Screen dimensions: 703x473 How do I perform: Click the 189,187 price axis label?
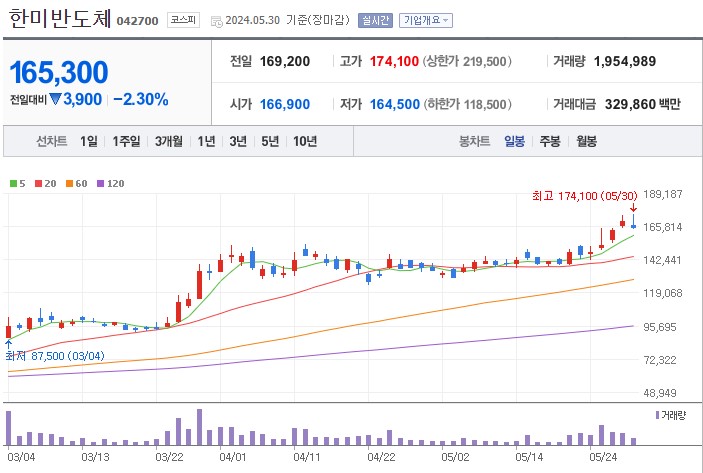(x=663, y=194)
